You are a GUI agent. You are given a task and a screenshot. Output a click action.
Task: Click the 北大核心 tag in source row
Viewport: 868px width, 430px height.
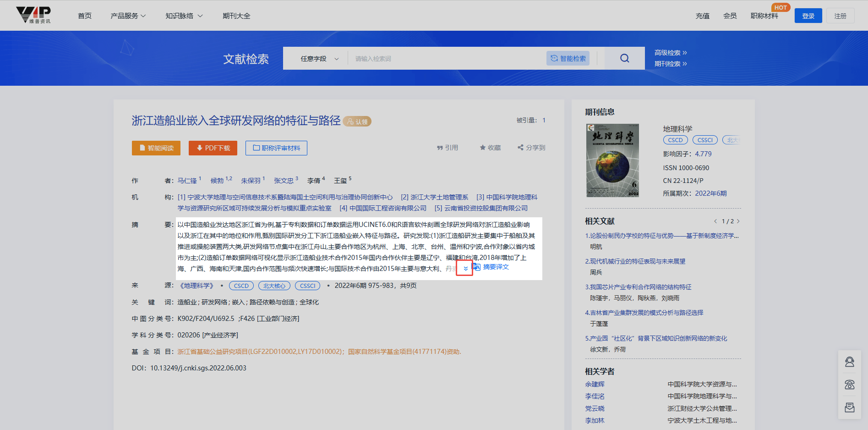274,286
